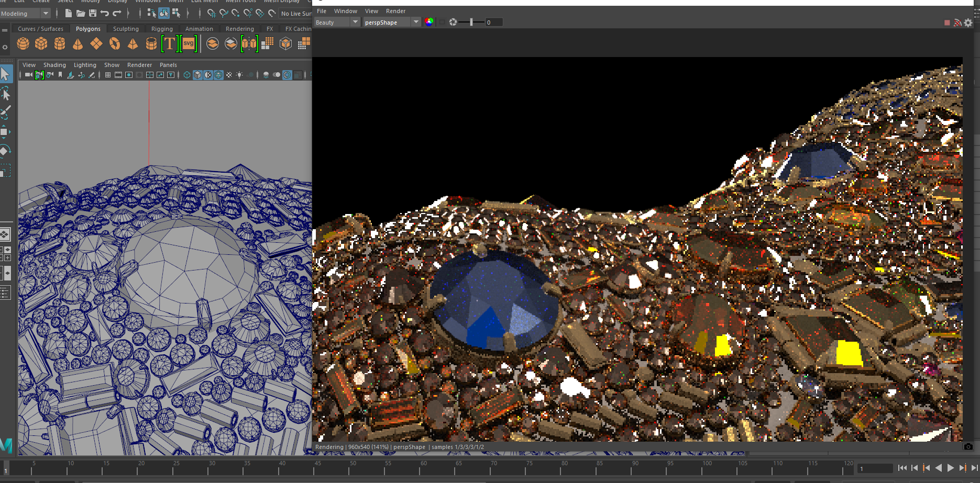Toggle use all lights in viewport
The image size is (980, 483).
[x=239, y=75]
